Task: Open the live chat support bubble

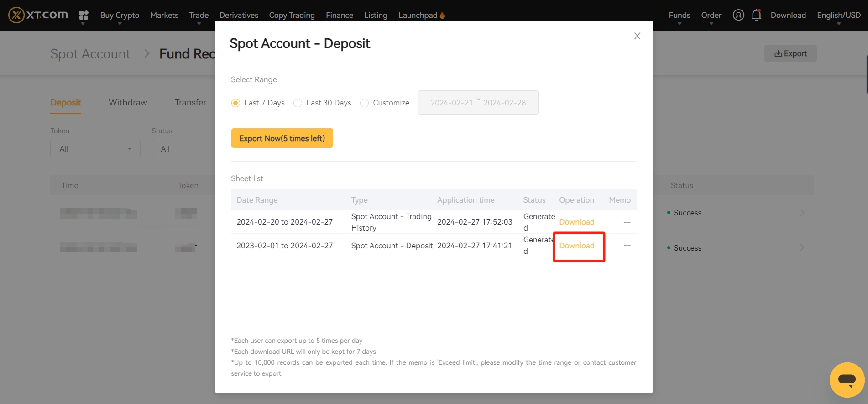Action: [x=847, y=380]
